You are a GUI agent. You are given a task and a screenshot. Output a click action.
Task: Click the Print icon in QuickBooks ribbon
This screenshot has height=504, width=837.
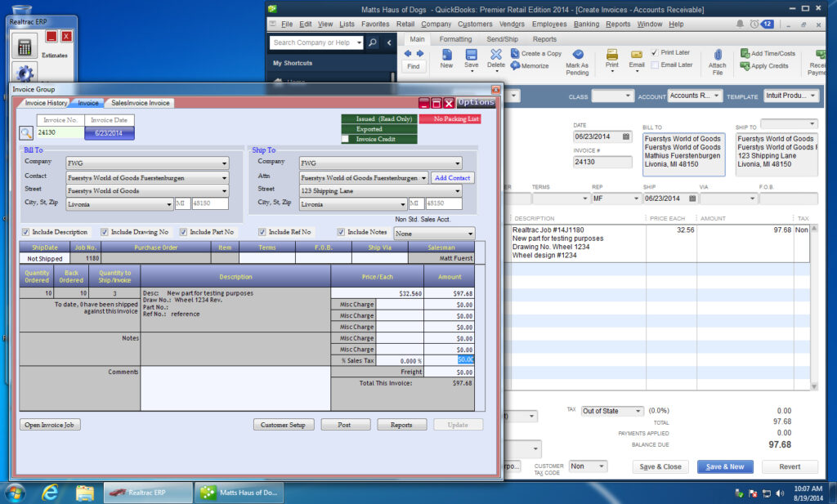[x=612, y=55]
